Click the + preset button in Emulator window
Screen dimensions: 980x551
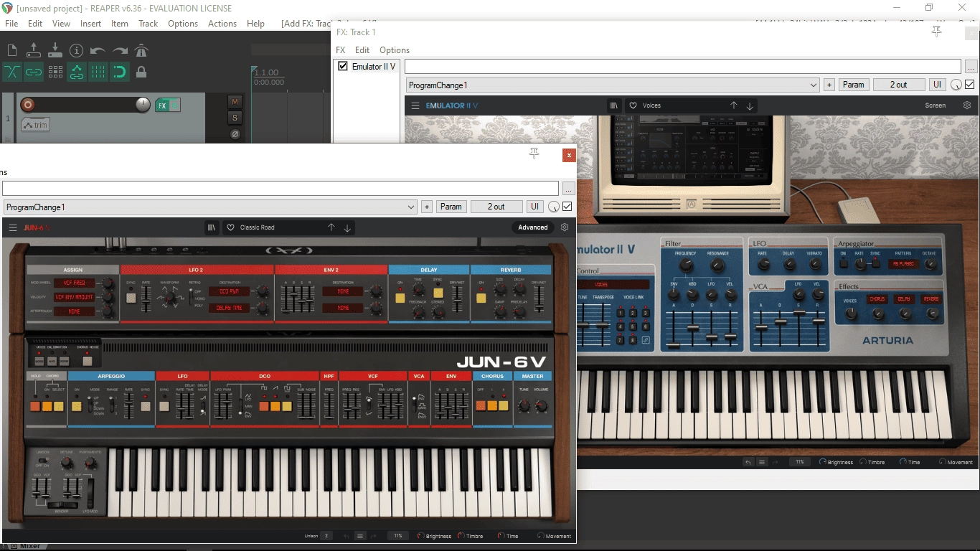pos(829,85)
